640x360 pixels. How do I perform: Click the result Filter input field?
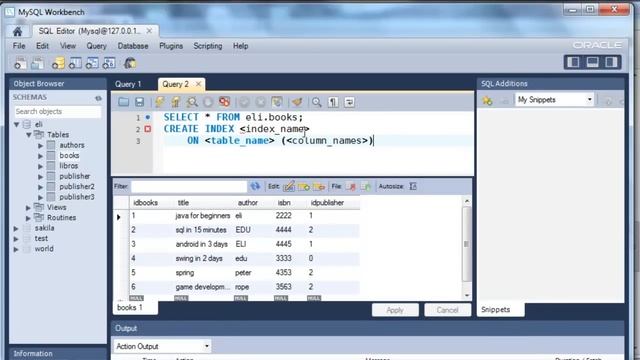(189, 187)
